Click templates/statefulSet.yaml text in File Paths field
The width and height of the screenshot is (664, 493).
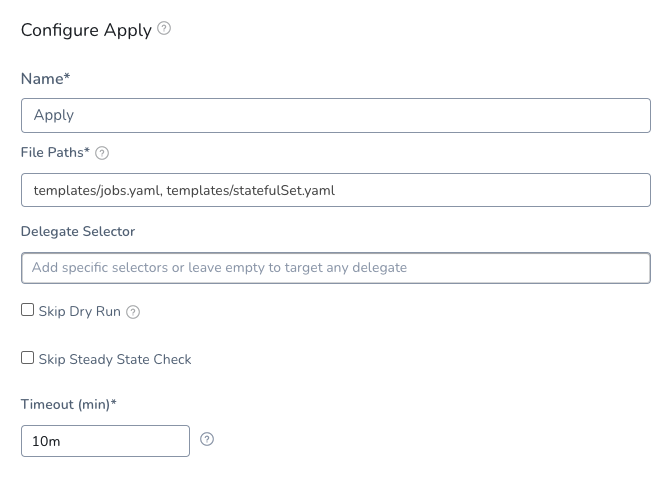251,191
